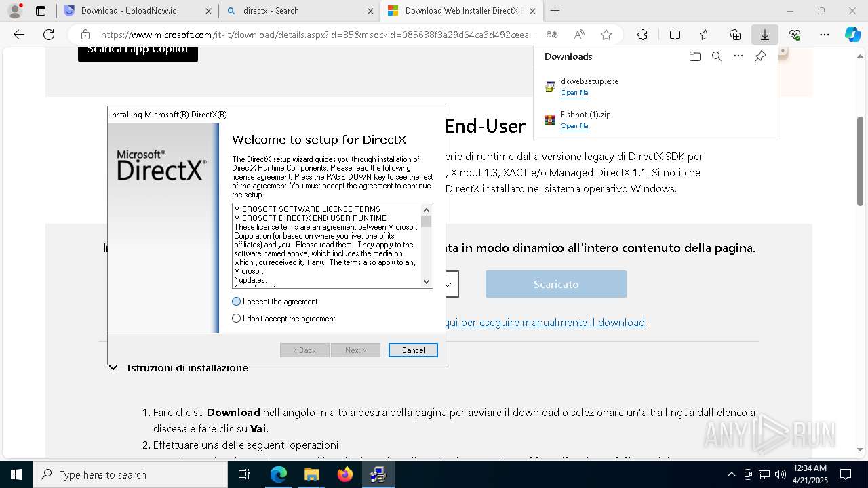This screenshot has height=488, width=868.
Task: Open file link for Fishbot (1).zip
Action: point(574,126)
